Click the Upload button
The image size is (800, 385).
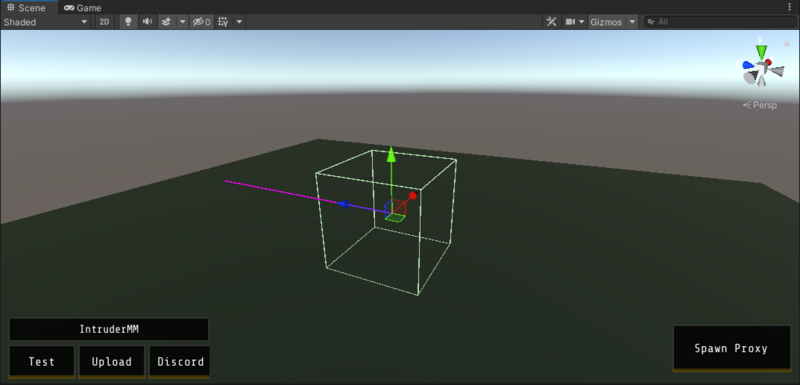pos(112,362)
